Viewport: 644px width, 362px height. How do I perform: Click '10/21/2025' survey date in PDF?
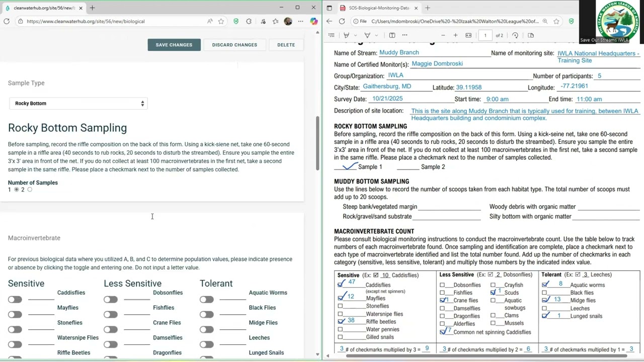tap(387, 99)
